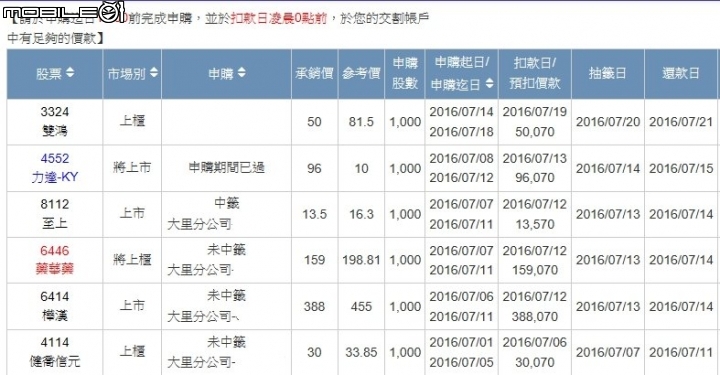Click 未中籤 result in 樺漢 row
The height and width of the screenshot is (375, 720).
[226, 295]
